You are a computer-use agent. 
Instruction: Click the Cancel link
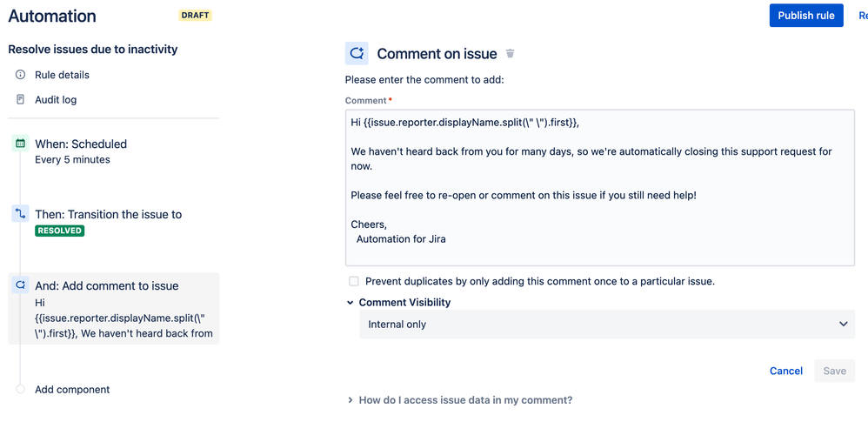785,372
